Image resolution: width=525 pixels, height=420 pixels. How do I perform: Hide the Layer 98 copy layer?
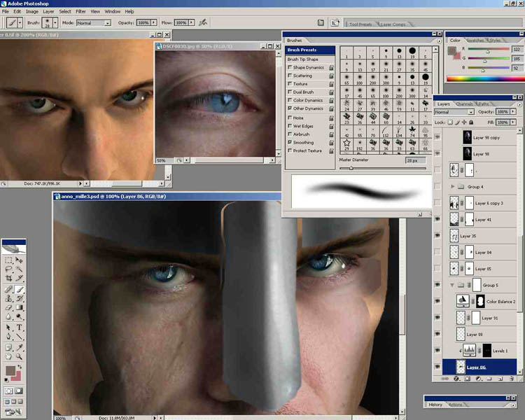437,137
